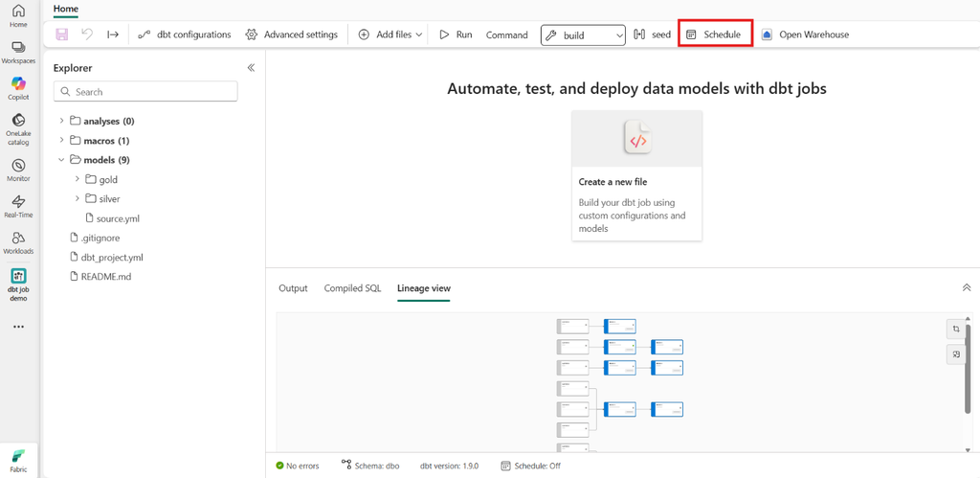Viewport: 980px width, 478px height.
Task: Click dbt version: 1.9.0 status text
Action: click(x=449, y=466)
